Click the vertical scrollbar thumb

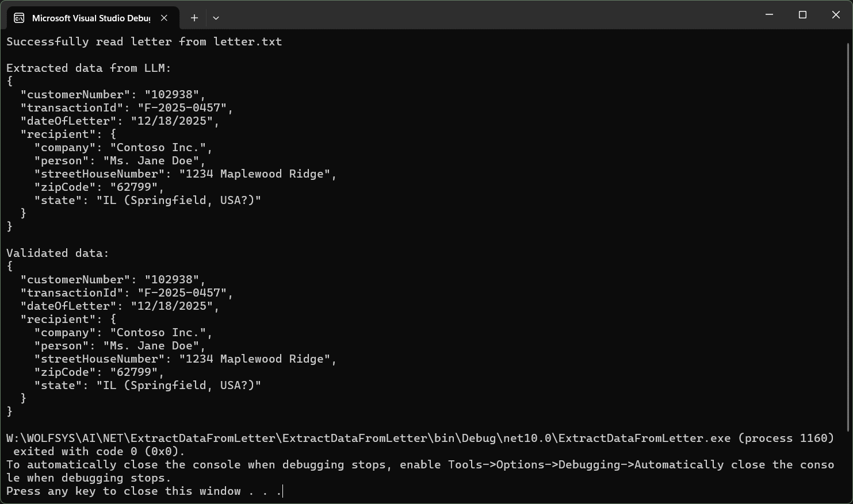click(x=849, y=236)
